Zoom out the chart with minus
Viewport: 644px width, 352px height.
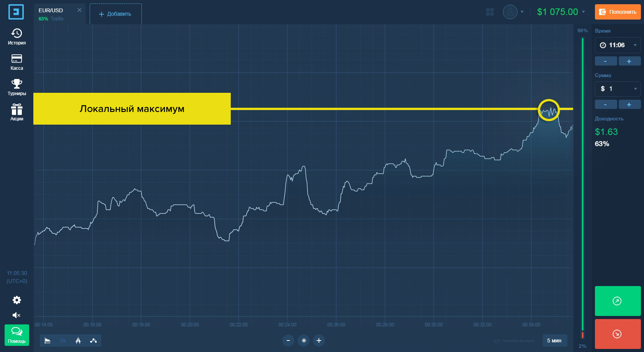click(288, 340)
